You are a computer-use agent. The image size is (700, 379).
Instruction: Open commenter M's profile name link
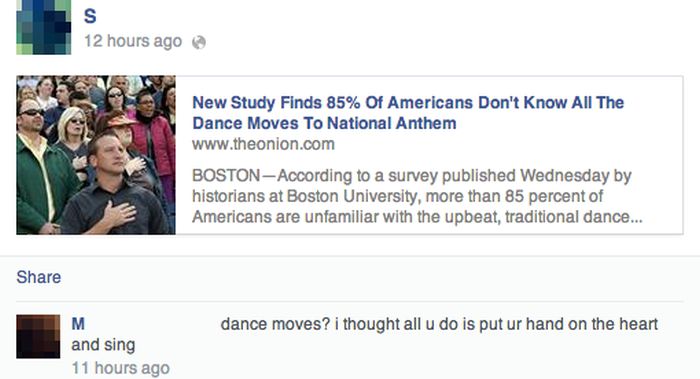(78, 324)
